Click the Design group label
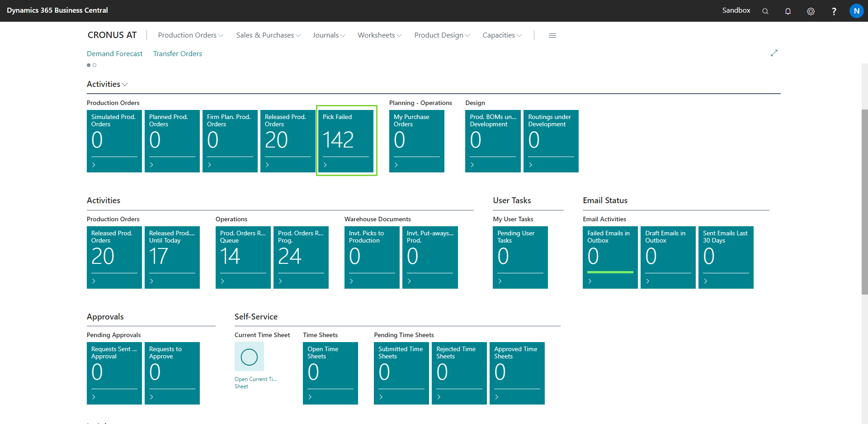This screenshot has width=868, height=424. tap(475, 103)
